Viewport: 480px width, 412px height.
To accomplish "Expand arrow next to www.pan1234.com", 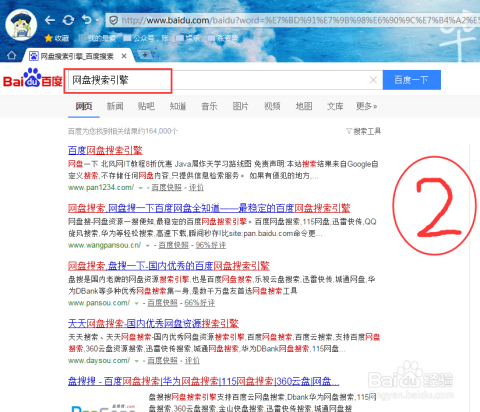I will (141, 188).
